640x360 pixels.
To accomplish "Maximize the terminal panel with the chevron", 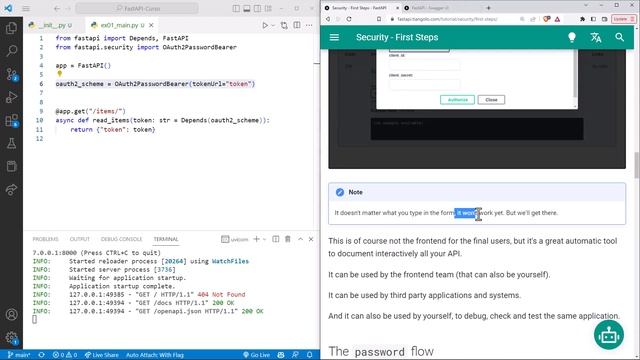I will pos(300,239).
